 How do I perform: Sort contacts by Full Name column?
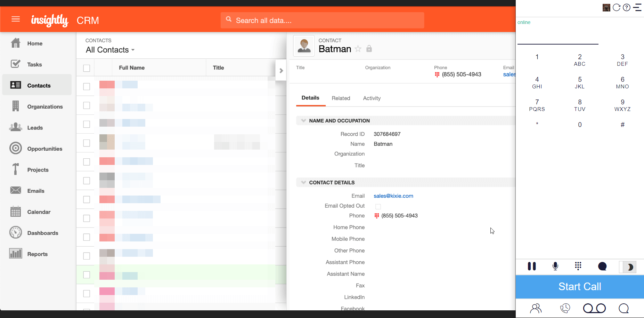point(132,68)
